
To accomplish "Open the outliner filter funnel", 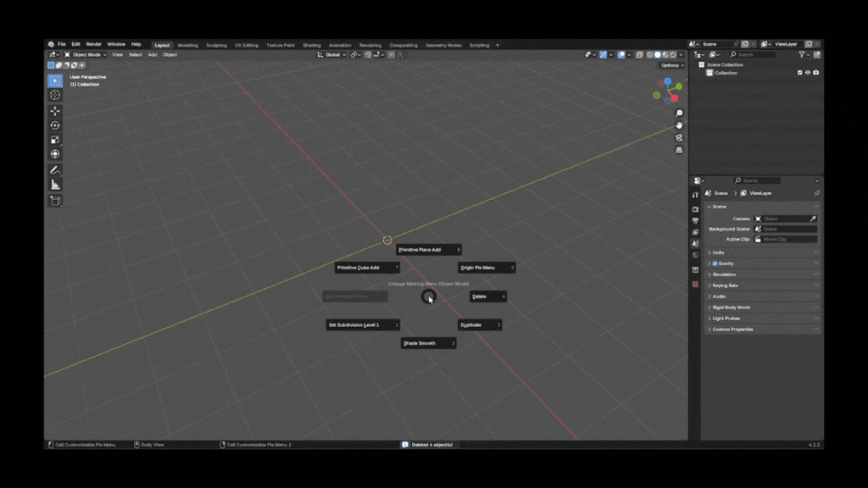I will coord(802,55).
